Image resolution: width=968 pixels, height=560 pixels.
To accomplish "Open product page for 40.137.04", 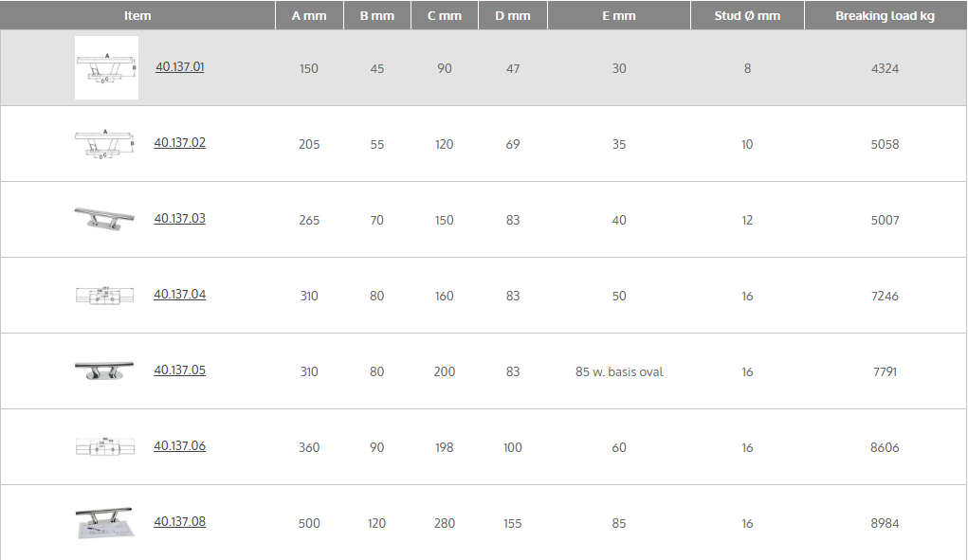I will (180, 295).
